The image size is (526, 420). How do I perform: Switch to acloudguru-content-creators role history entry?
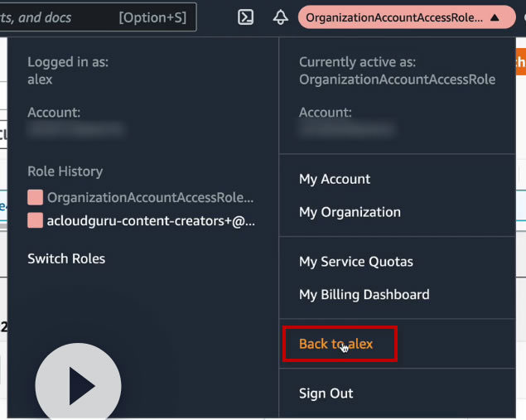pyautogui.click(x=151, y=221)
